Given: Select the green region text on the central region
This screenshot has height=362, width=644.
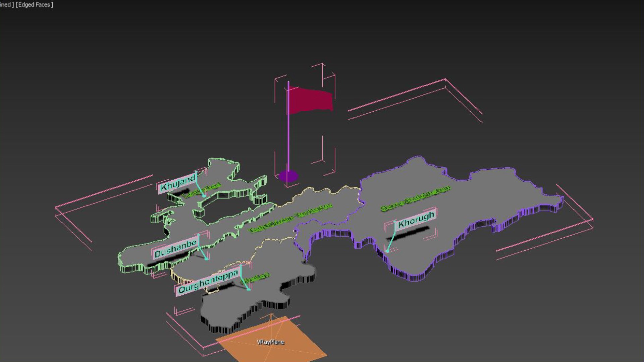Looking at the screenshot, I should (290, 218).
